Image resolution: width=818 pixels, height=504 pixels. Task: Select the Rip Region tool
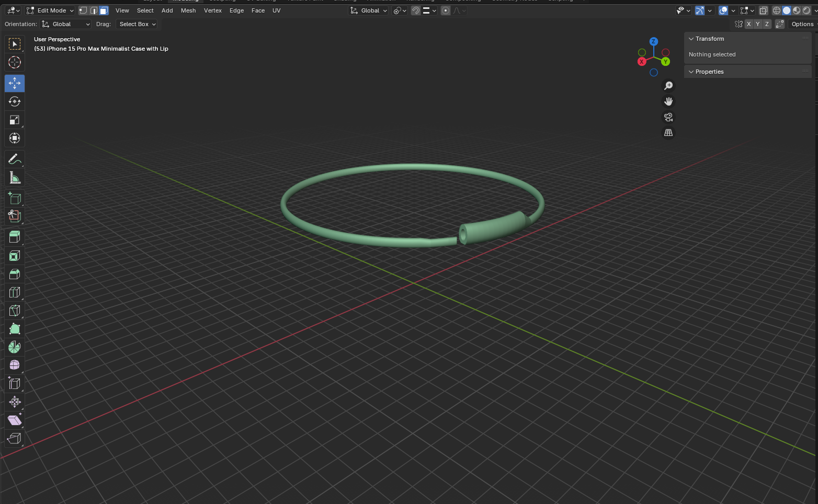[x=15, y=439]
